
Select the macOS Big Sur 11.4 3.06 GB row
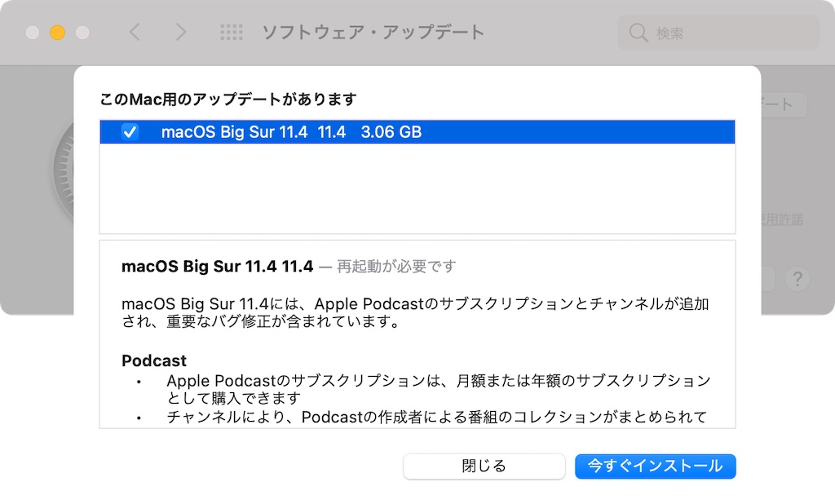pos(417,131)
